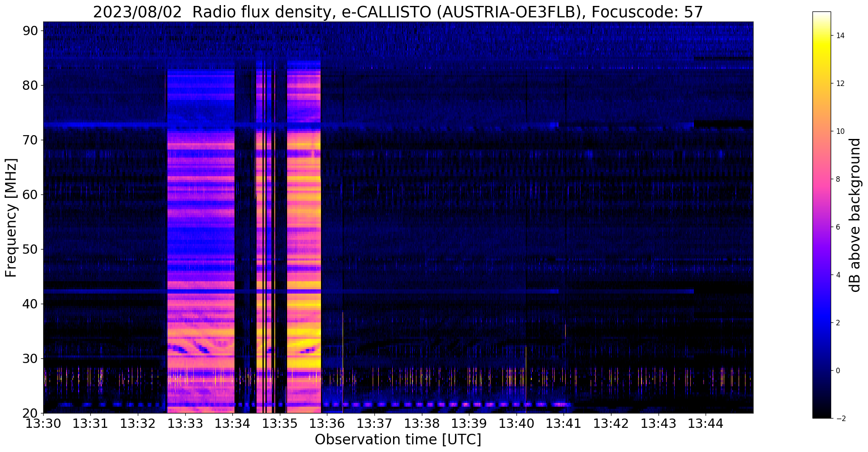Click the 'Observation time [UTC]' axis label

tap(398, 440)
